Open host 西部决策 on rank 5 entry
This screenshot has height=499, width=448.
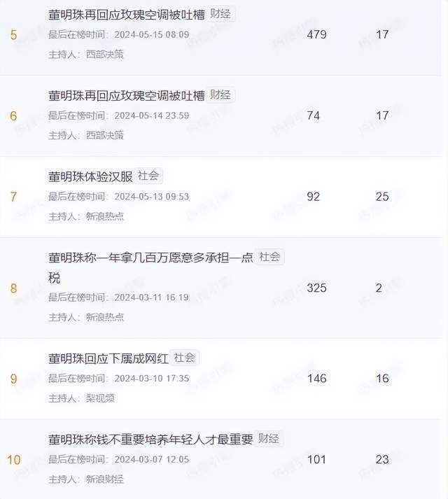(105, 55)
